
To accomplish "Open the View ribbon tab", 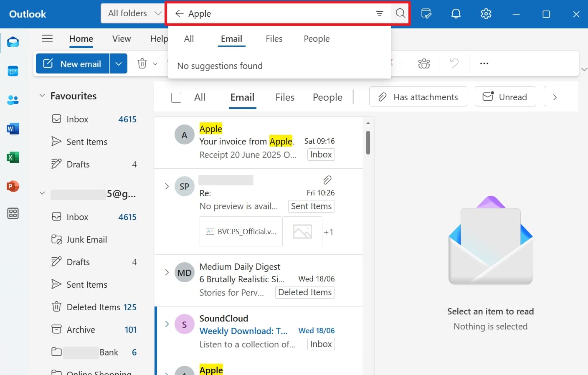I will (121, 38).
